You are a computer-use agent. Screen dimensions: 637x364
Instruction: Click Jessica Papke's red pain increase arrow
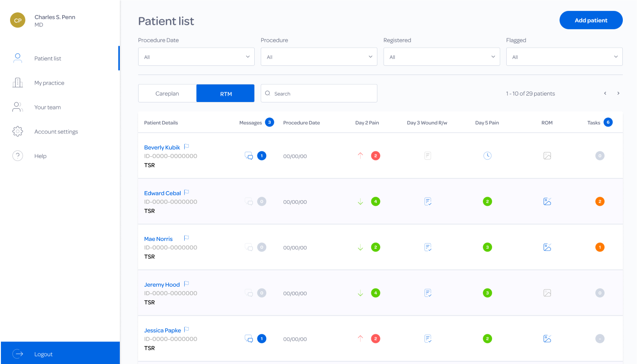(x=360, y=339)
